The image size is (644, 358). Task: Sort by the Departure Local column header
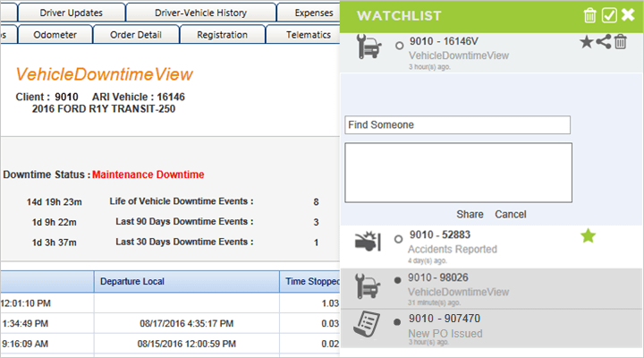[x=187, y=282]
